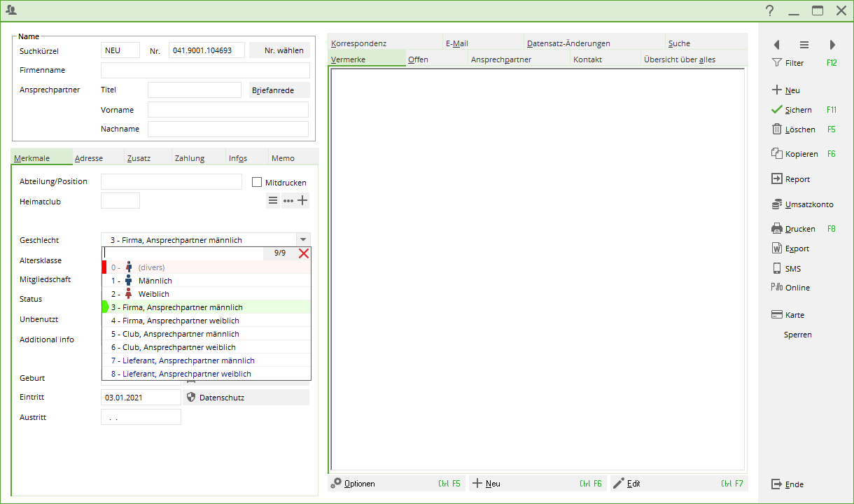Open Umsatzkonto coins icon
Viewport: 854px width, 504px height.
click(776, 204)
